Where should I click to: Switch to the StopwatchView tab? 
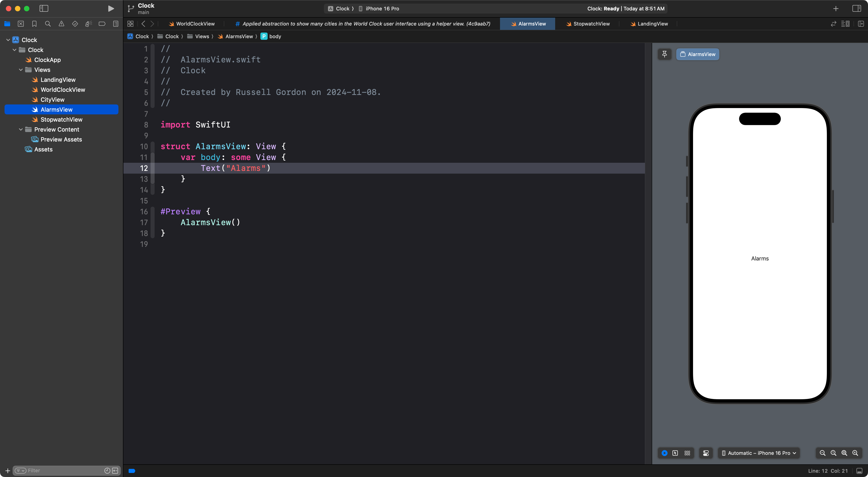pos(588,24)
